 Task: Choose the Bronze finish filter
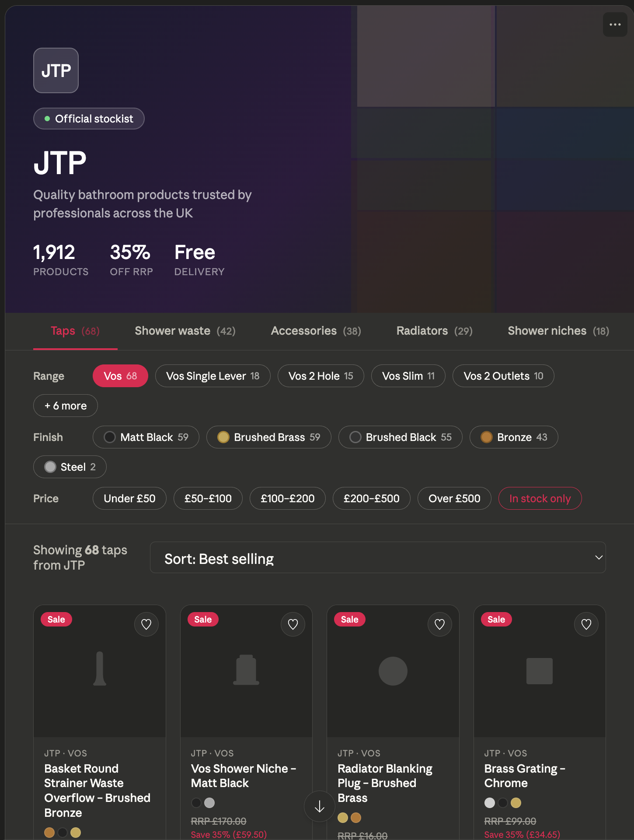click(514, 437)
